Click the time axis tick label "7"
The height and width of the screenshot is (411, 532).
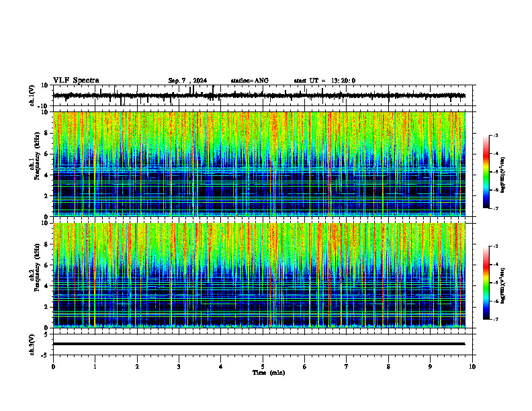[x=347, y=367]
